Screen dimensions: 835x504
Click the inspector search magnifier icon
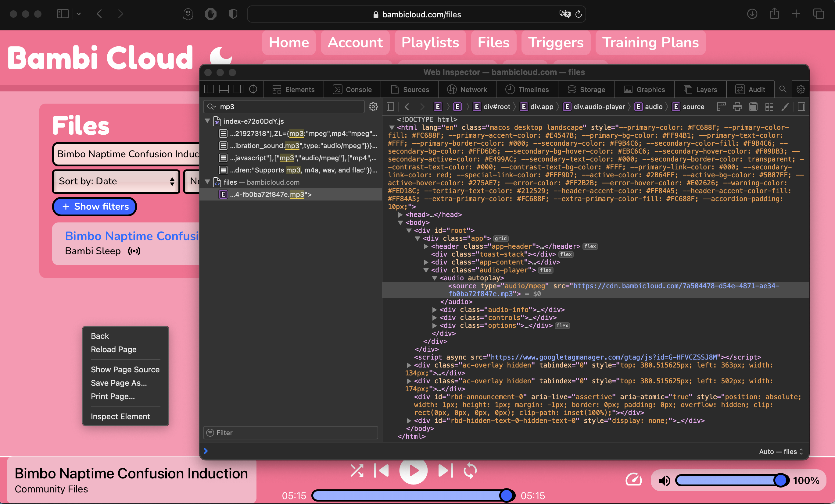point(783,89)
